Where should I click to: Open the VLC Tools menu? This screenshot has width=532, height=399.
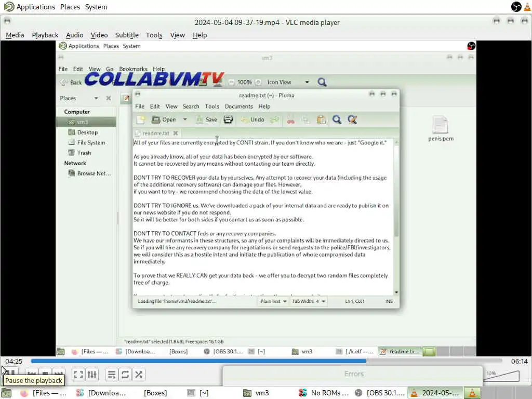[154, 35]
